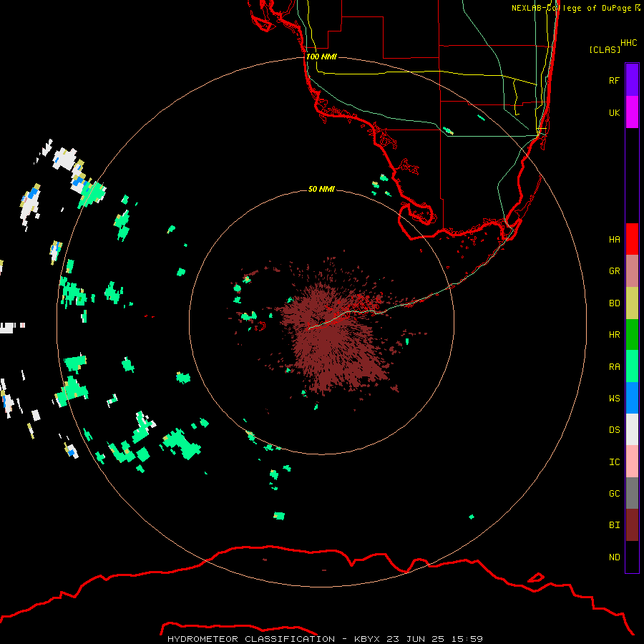Image resolution: width=644 pixels, height=644 pixels.
Task: Click the DS legend label
Action: pos(615,430)
